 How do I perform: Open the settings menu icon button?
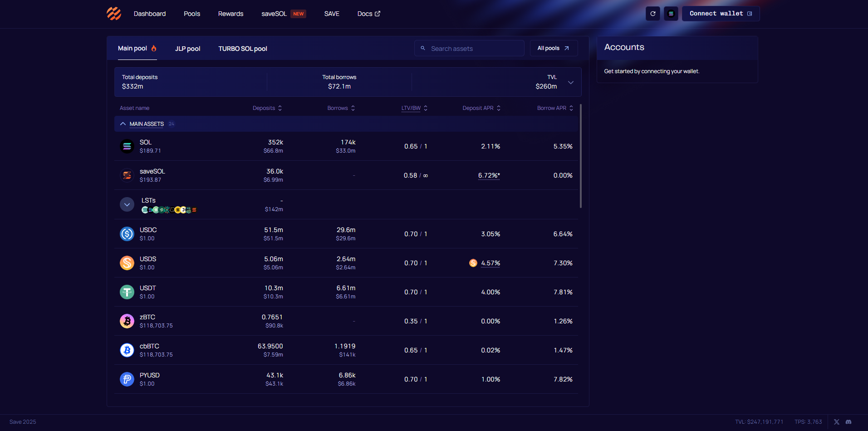(x=671, y=14)
